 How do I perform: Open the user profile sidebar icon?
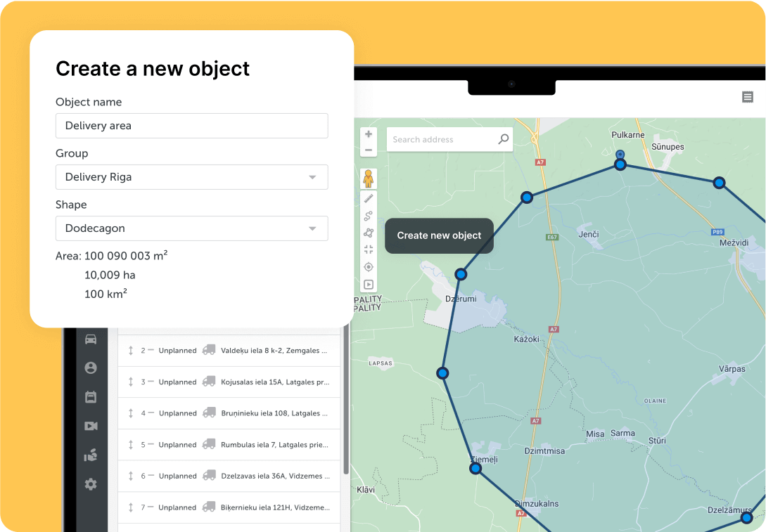click(x=90, y=368)
